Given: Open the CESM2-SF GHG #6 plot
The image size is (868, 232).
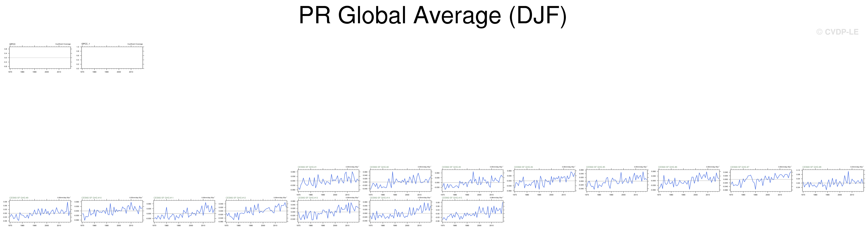Looking at the screenshot, I should [x=689, y=181].
